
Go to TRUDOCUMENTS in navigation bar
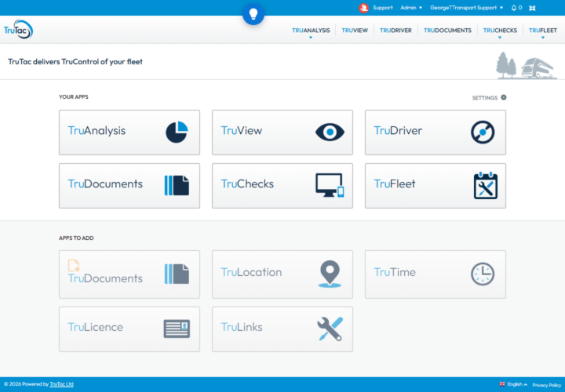pyautogui.click(x=447, y=31)
